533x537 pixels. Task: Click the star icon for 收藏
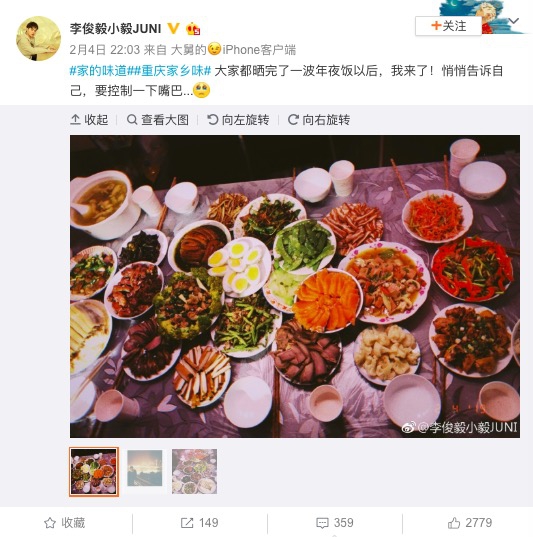[50, 523]
